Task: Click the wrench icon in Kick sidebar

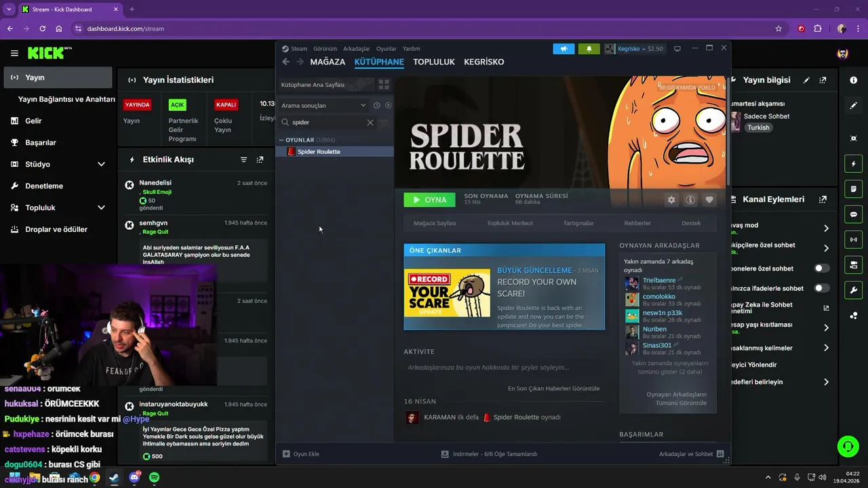Action: [x=853, y=290]
